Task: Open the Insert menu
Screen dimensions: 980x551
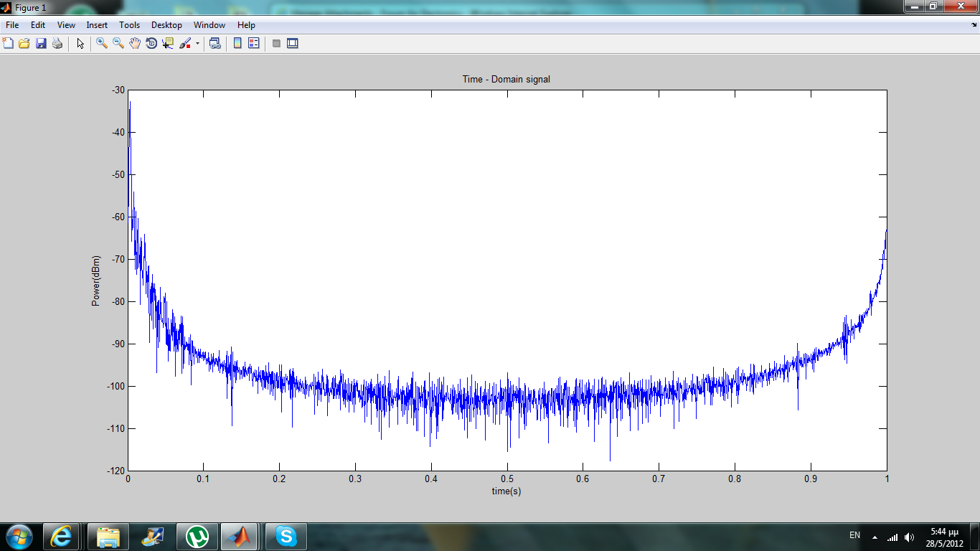Action: click(97, 25)
